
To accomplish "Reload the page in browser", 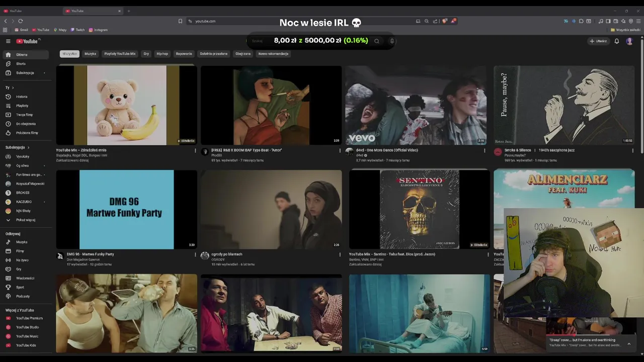I will (x=21, y=21).
